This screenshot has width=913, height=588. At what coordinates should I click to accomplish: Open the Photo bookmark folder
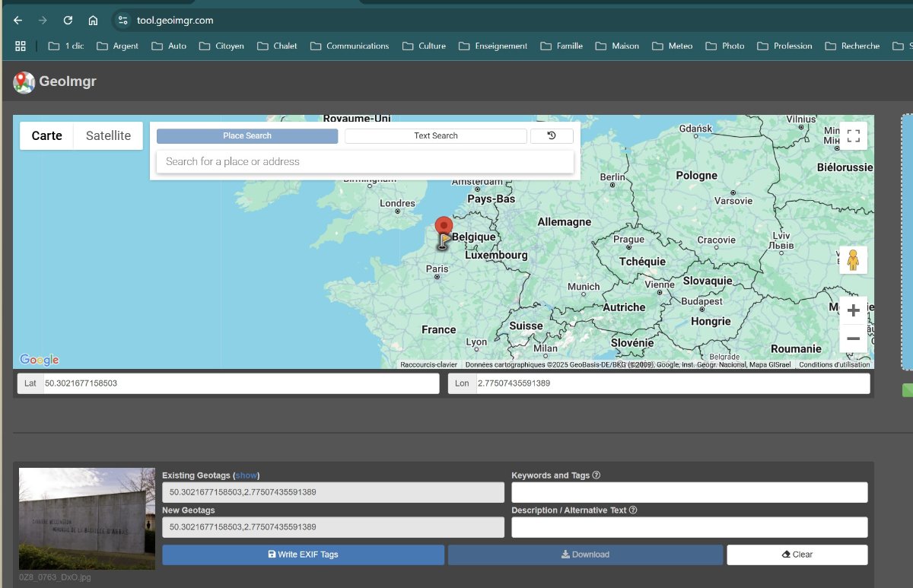[x=725, y=46]
